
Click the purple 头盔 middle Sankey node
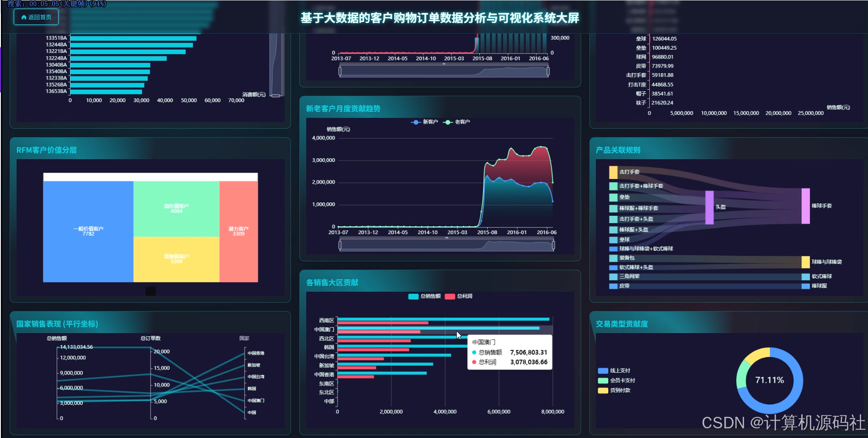pyautogui.click(x=710, y=207)
